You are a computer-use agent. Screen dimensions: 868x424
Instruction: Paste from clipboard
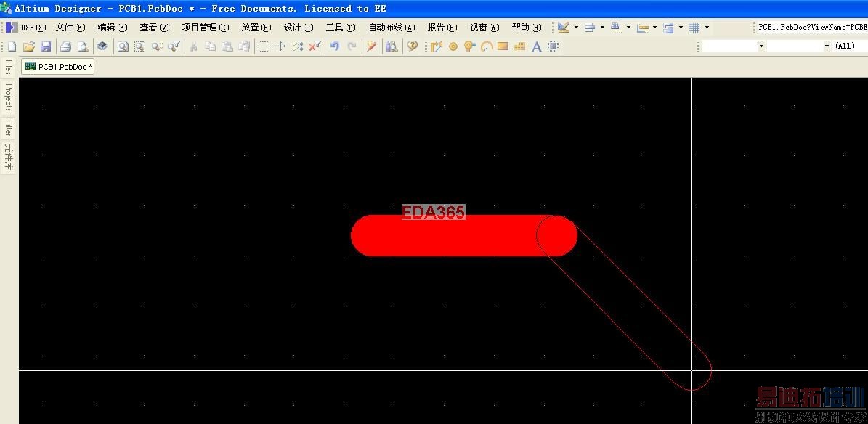point(227,46)
